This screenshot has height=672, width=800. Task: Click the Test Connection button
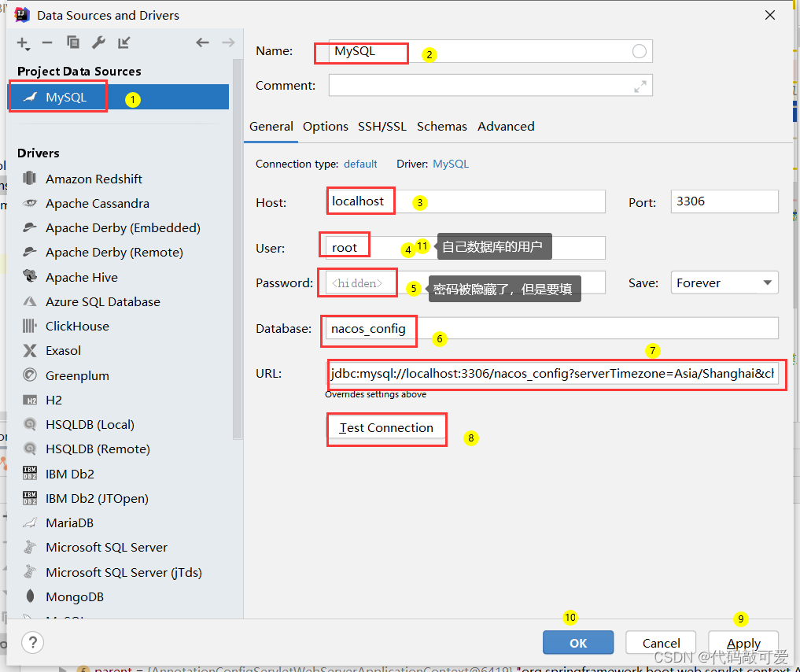(386, 427)
